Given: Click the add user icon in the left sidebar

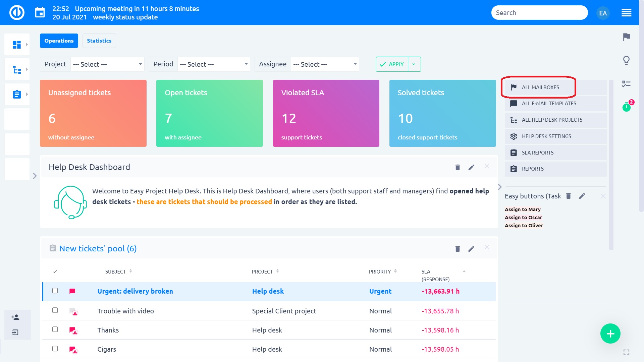Looking at the screenshot, I should tap(15, 317).
